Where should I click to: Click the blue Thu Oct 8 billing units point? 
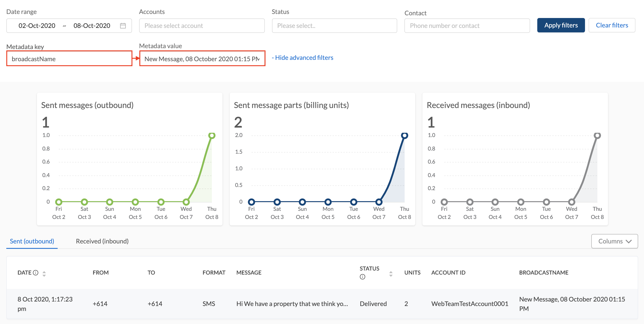(x=404, y=135)
